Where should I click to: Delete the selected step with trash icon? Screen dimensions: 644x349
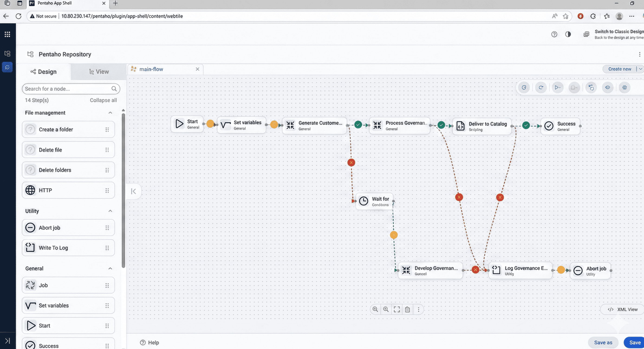(x=407, y=309)
